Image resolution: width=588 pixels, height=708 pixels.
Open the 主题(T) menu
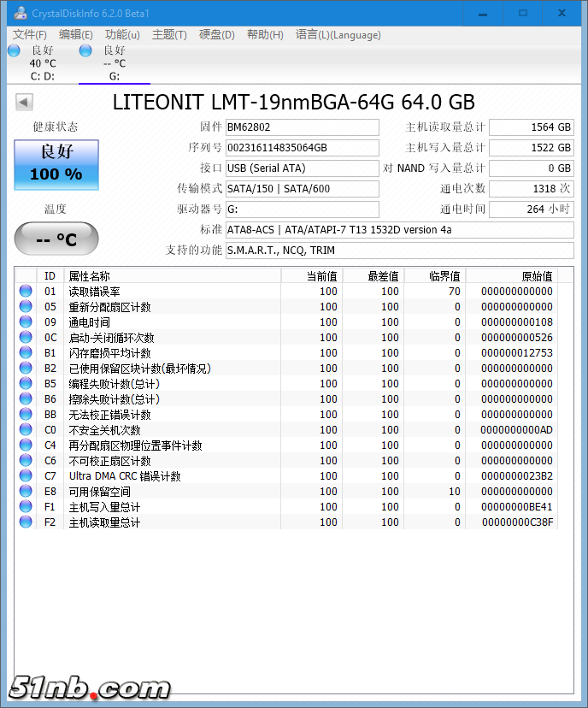click(169, 35)
